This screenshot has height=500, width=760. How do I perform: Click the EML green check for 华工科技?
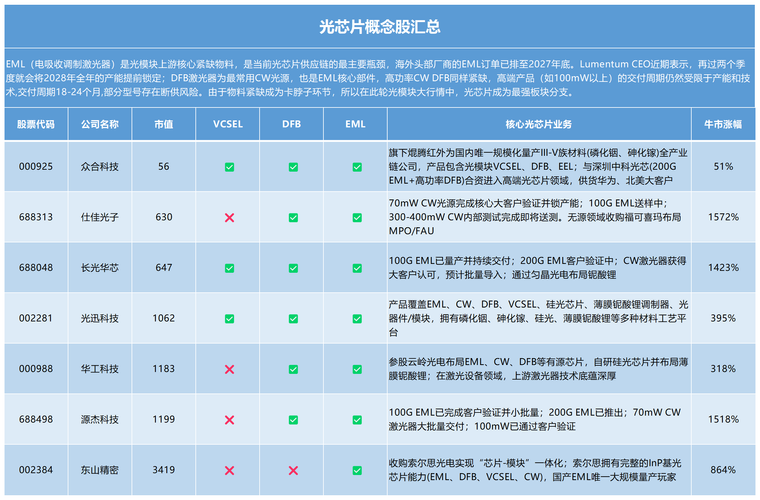[357, 369]
